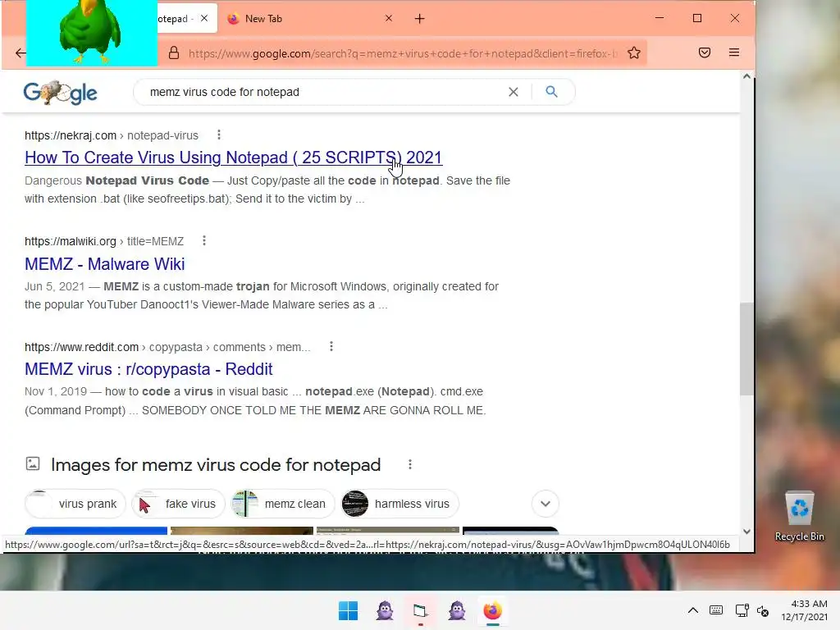Click the green parrot image

pos(92,33)
